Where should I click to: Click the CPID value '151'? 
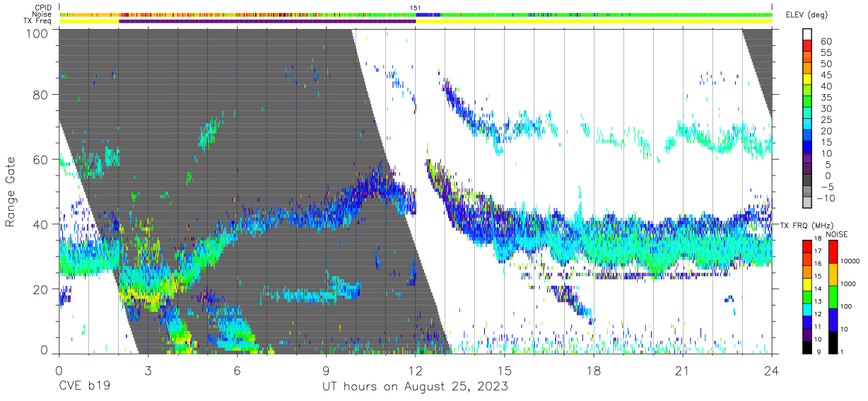(416, 7)
